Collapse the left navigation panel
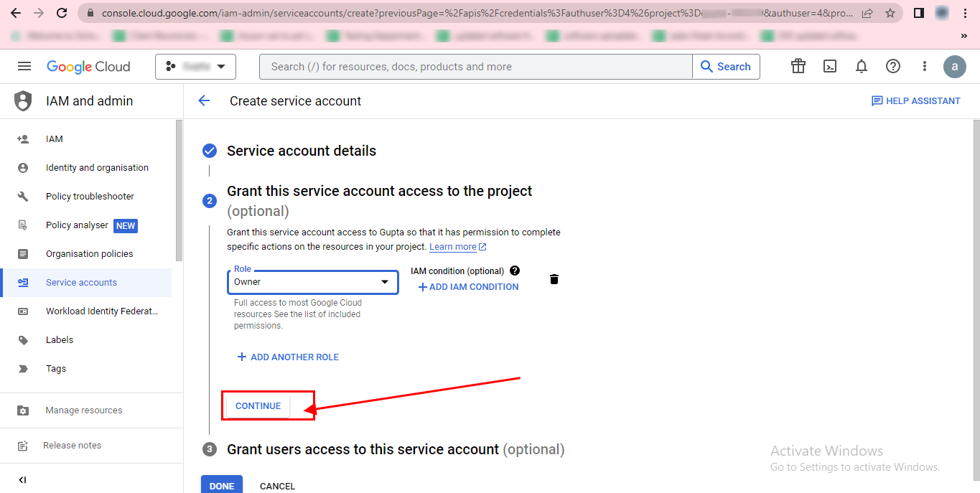This screenshot has height=493, width=980. [x=22, y=480]
